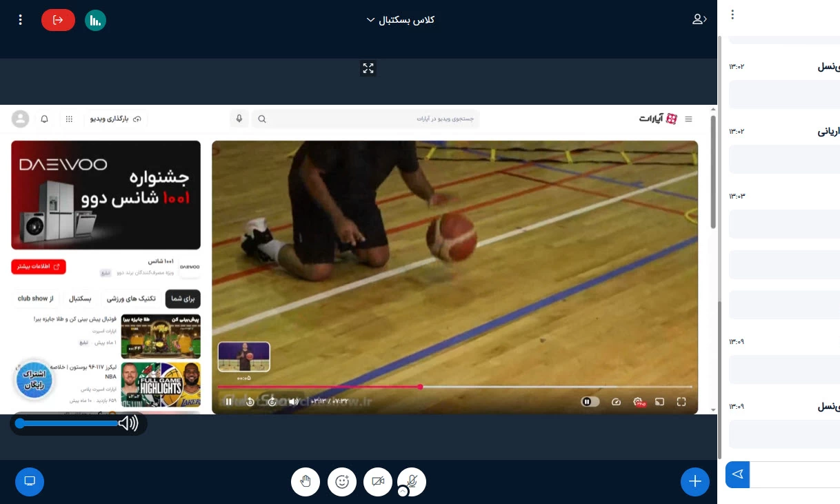The height and width of the screenshot is (504, 840).
Task: Click the blue share screen button
Action: [x=30, y=481]
